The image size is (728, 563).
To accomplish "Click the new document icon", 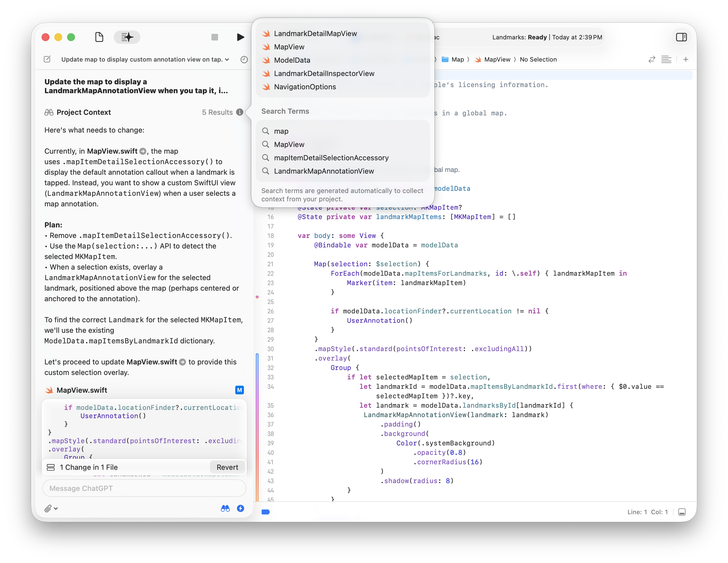I will [99, 37].
